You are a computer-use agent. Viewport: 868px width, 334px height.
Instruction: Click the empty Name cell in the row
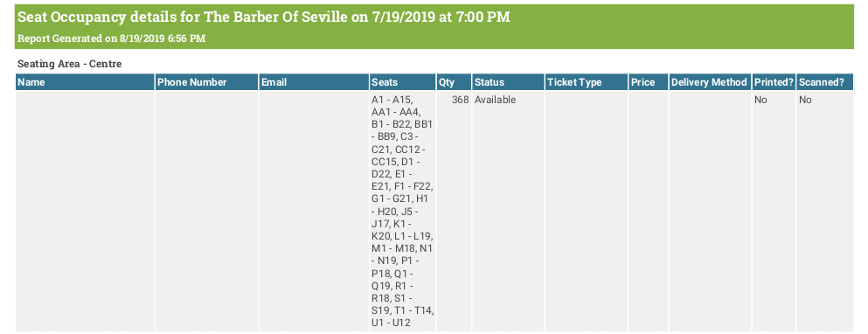[85, 211]
